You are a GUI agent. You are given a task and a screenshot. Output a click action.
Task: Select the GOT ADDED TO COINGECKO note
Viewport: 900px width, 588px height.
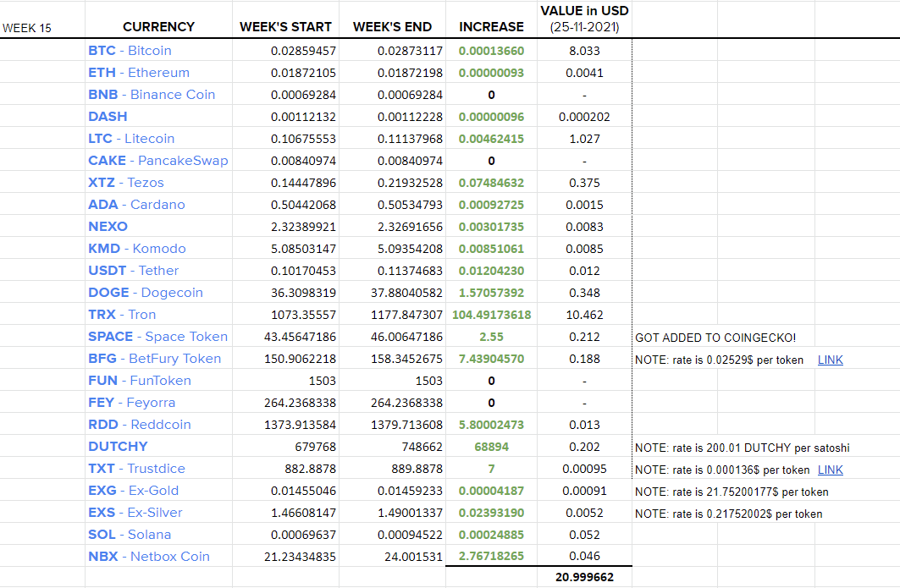pyautogui.click(x=715, y=338)
